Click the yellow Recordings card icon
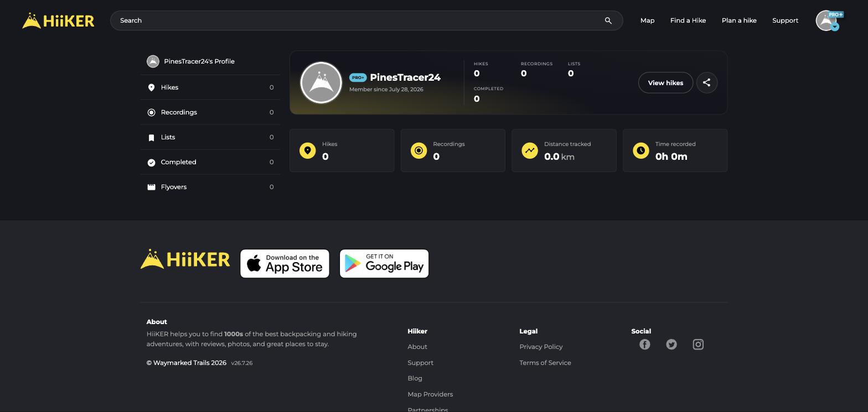This screenshot has width=868, height=412. [418, 150]
